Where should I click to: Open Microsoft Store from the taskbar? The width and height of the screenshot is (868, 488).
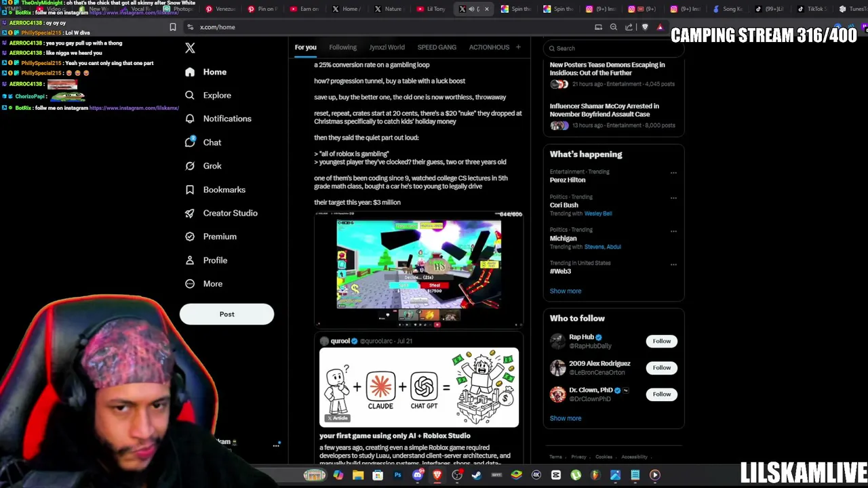click(378, 475)
